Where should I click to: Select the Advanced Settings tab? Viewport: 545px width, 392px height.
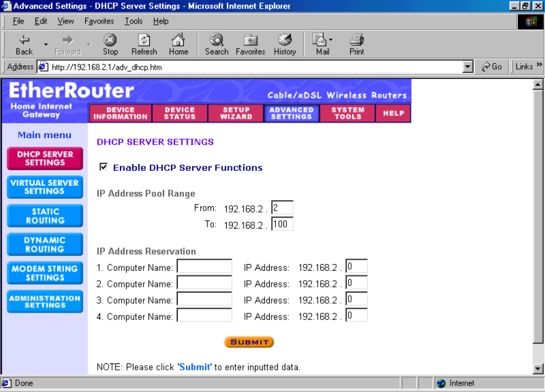(x=291, y=113)
